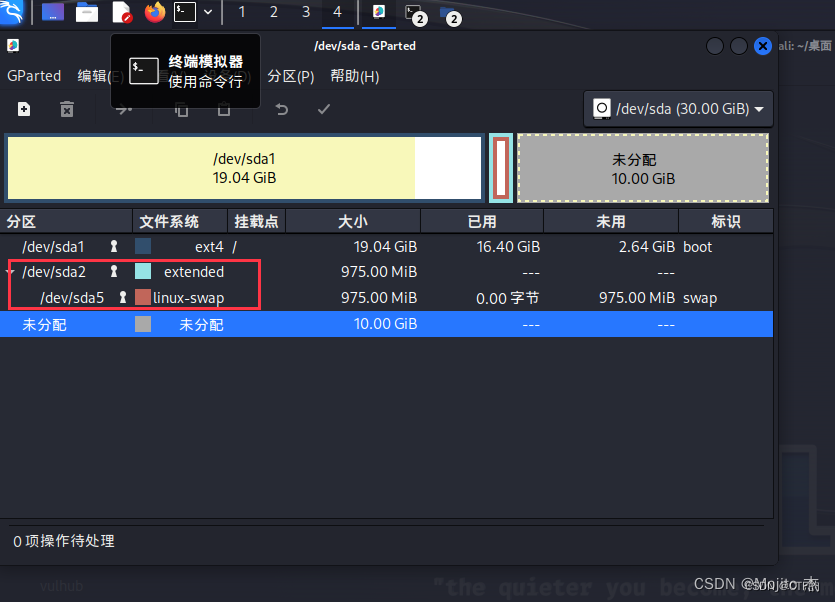This screenshot has height=602, width=835.
Task: Click the ext4 dark blue color swatch
Action: [143, 246]
